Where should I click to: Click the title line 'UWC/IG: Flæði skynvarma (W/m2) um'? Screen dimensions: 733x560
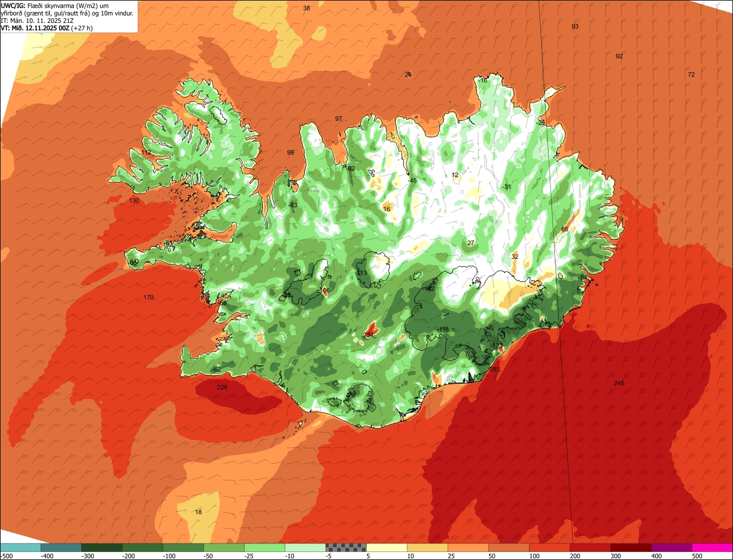click(55, 5)
